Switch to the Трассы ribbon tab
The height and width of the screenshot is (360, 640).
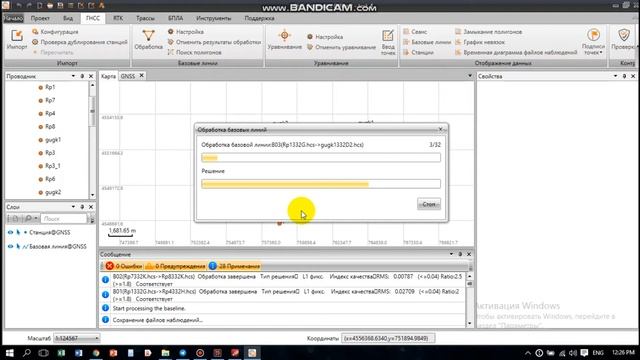(145, 18)
